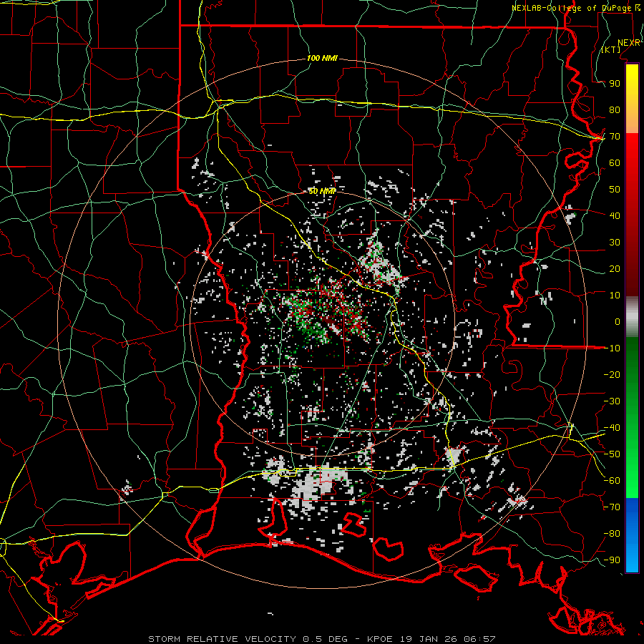Click the -90 value on velocity scale

(x=612, y=560)
